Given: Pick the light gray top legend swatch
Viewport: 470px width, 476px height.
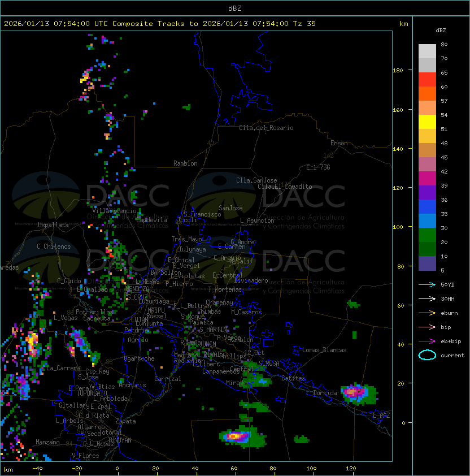Looking at the screenshot, I should [x=427, y=51].
